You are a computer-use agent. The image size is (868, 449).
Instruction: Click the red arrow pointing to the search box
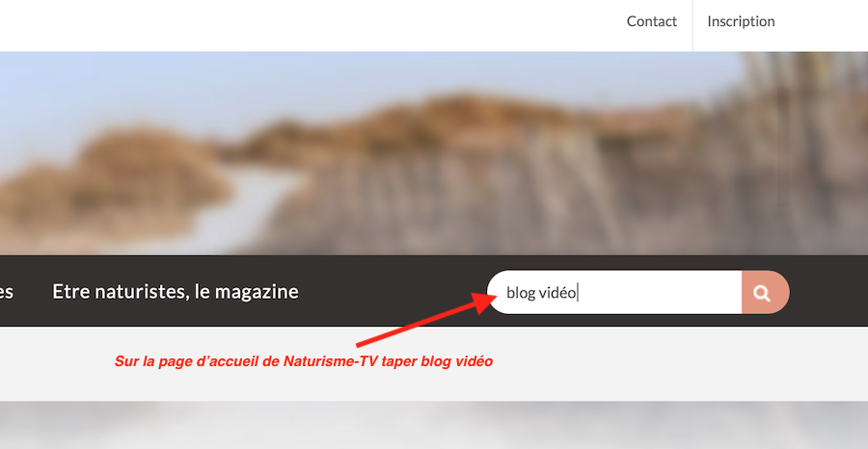tap(426, 320)
